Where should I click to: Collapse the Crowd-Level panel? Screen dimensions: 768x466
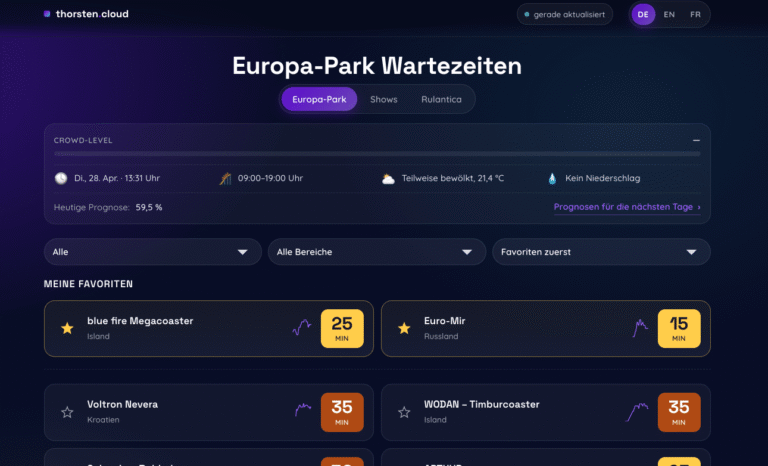(696, 141)
